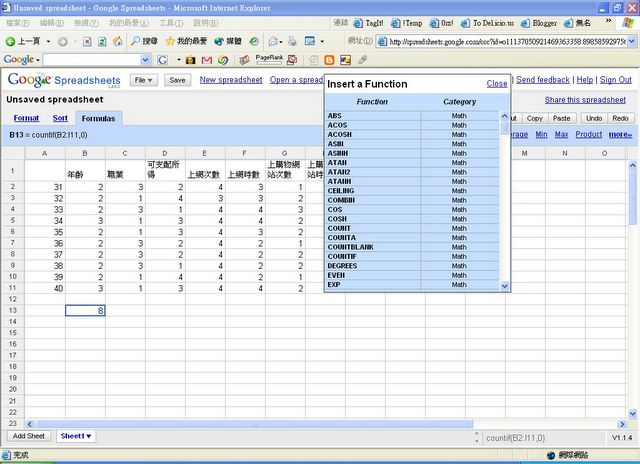Screen dimensions: 640x464
Task: Expand the links bar overflow chevron
Action: click(609, 21)
